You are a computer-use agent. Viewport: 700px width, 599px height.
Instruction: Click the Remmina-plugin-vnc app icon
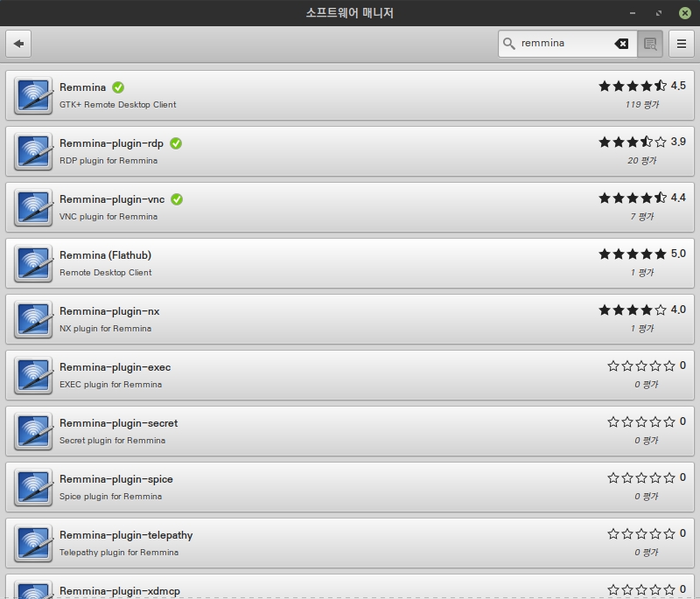click(x=33, y=207)
